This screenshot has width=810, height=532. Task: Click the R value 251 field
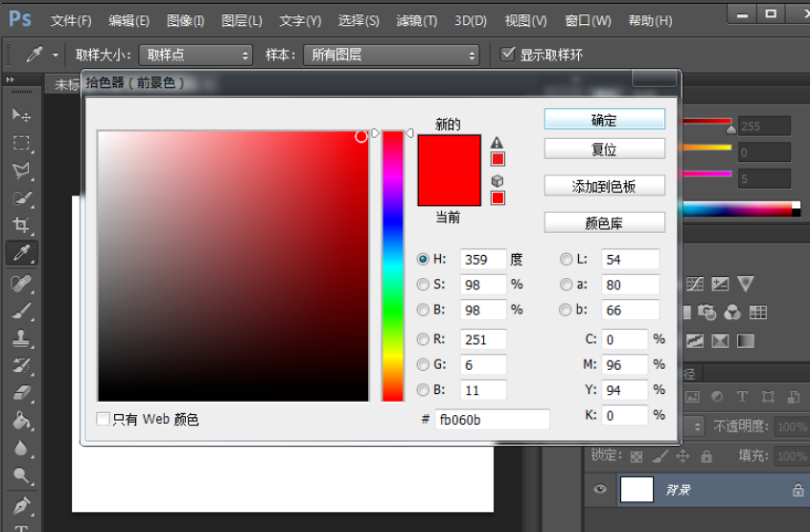[x=483, y=339]
